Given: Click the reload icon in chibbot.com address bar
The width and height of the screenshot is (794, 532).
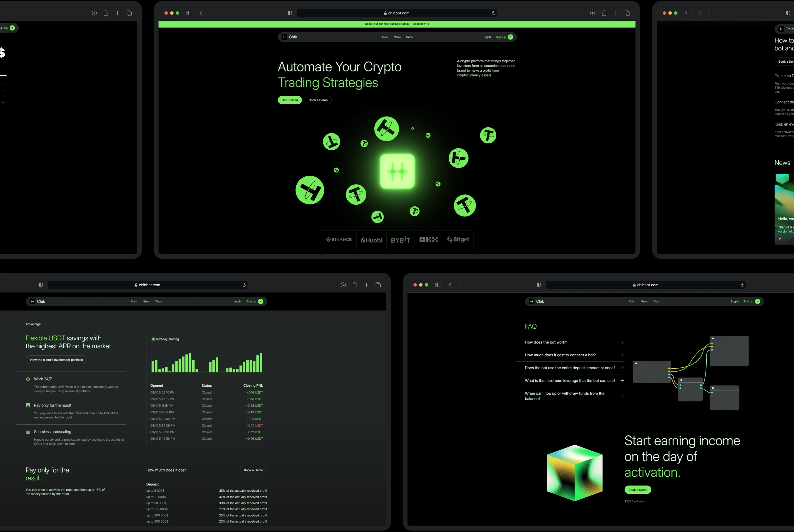Looking at the screenshot, I should click(x=493, y=13).
